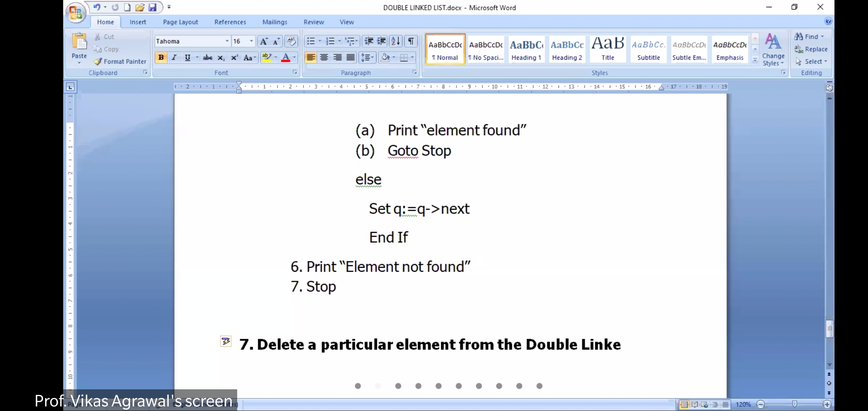
Task: Open the line spacing dropdown
Action: click(x=367, y=57)
